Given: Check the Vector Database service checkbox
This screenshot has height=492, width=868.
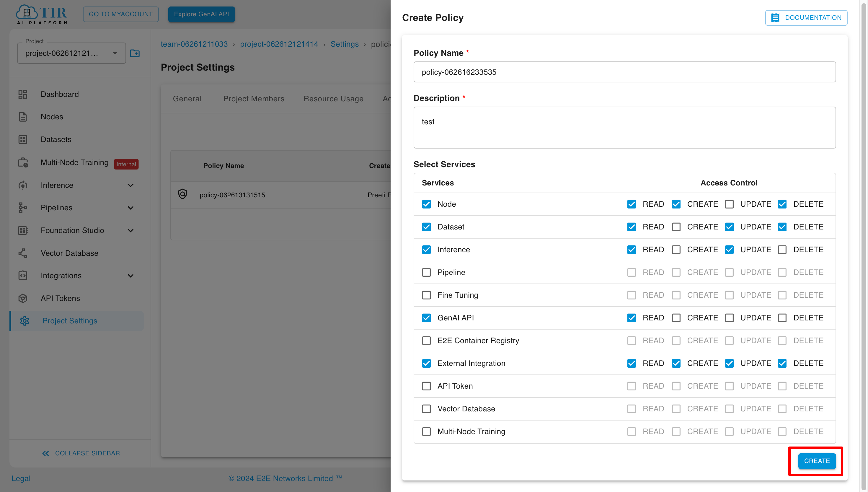Looking at the screenshot, I should click(x=426, y=409).
